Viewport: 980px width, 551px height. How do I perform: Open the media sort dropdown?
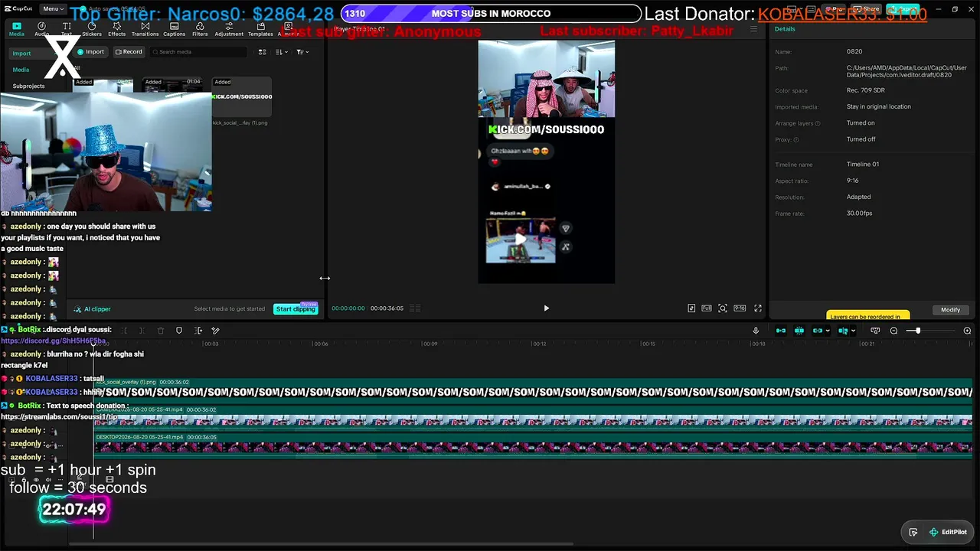(x=281, y=52)
